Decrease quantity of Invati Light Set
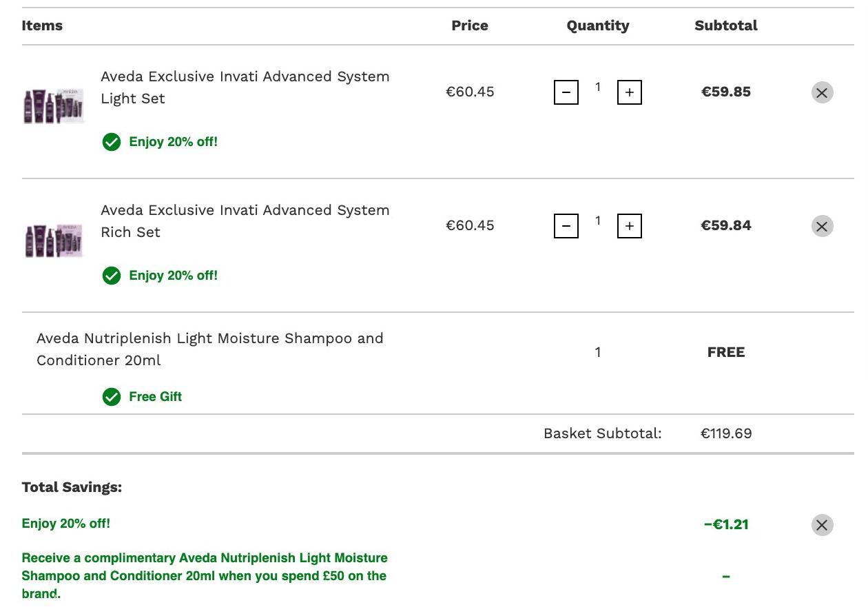 (566, 92)
